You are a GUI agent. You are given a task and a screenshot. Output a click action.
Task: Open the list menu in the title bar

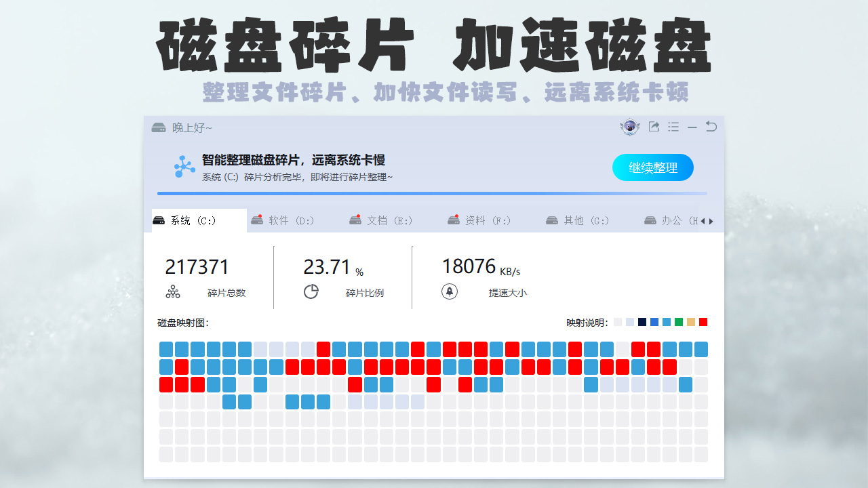point(673,127)
